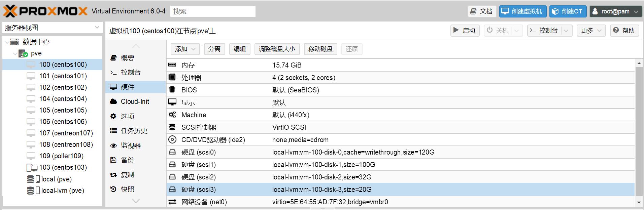Open the 更多 dropdown menu
Viewport: 644px width, 210px height.
coord(591,31)
